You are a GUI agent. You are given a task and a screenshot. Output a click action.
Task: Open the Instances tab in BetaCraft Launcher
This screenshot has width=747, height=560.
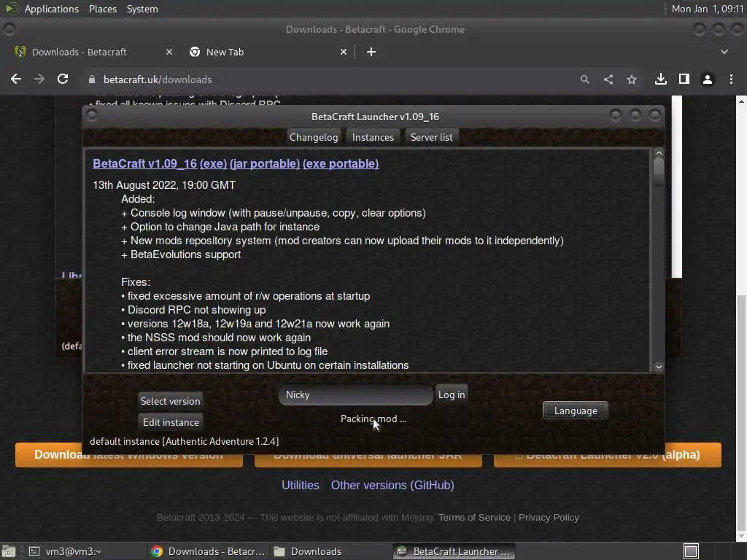tap(373, 137)
